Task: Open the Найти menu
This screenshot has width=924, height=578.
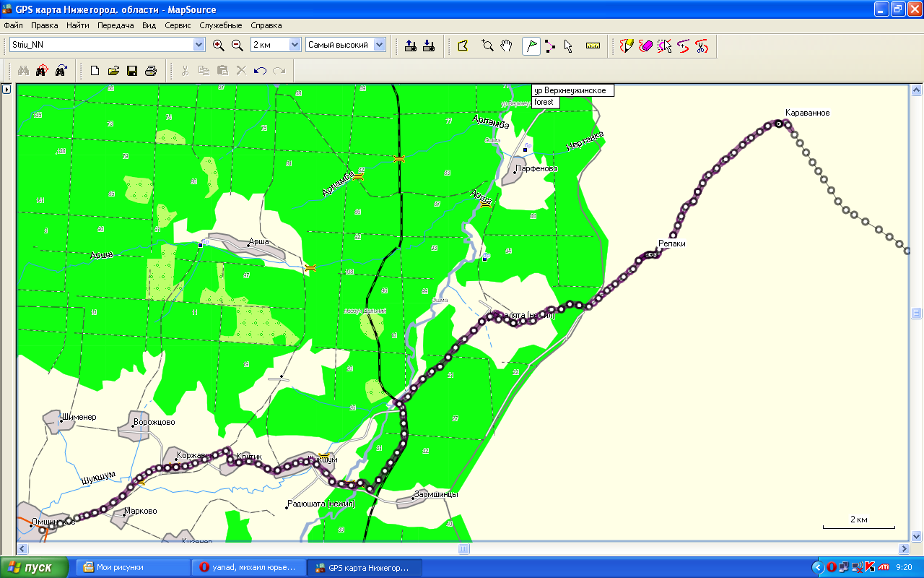Action: [x=77, y=25]
